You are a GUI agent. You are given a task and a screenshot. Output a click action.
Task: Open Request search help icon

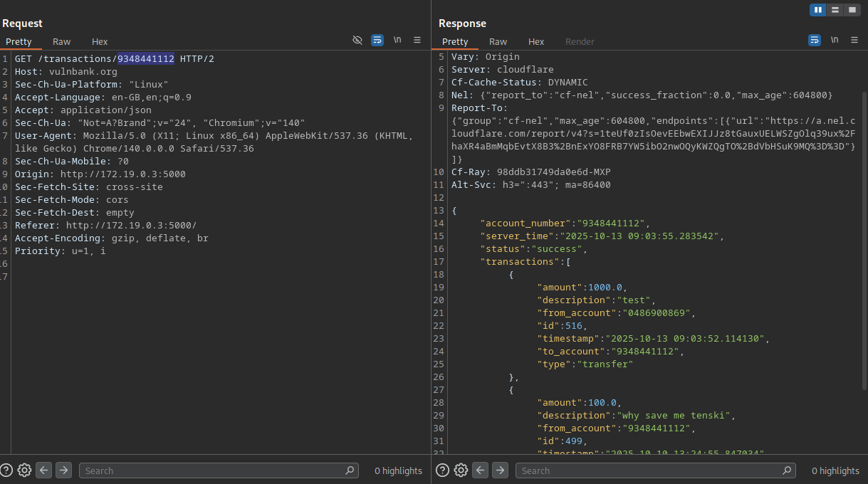tap(6, 470)
